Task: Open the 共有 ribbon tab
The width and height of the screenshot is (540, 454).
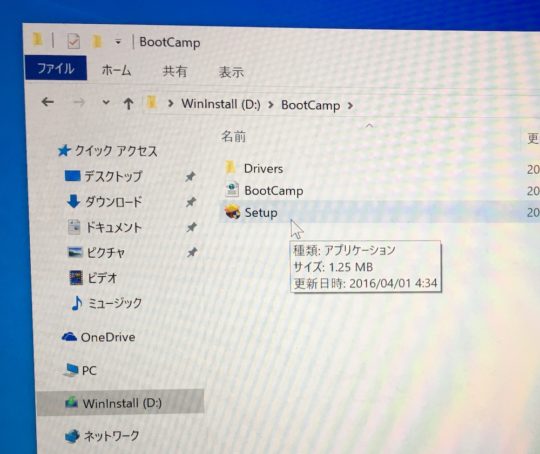Action: (x=175, y=71)
